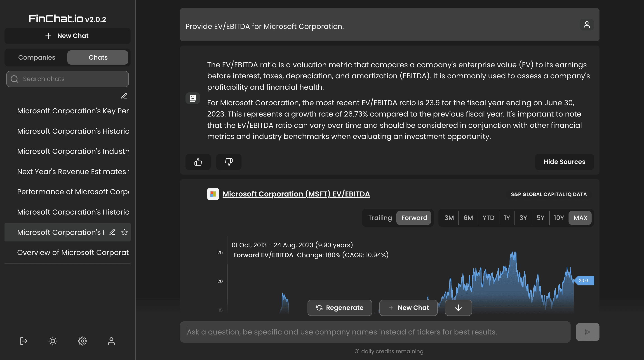Set chart range to MAX
The width and height of the screenshot is (644, 360).
click(x=580, y=218)
